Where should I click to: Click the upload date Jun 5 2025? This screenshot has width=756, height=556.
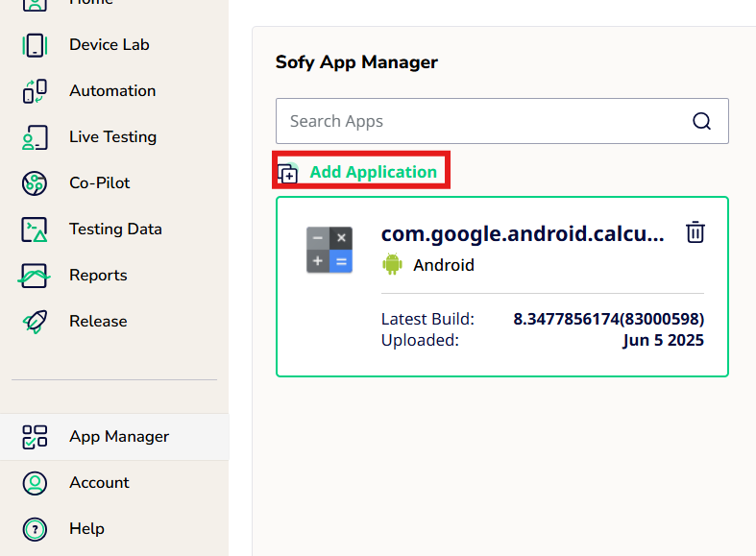tap(663, 340)
